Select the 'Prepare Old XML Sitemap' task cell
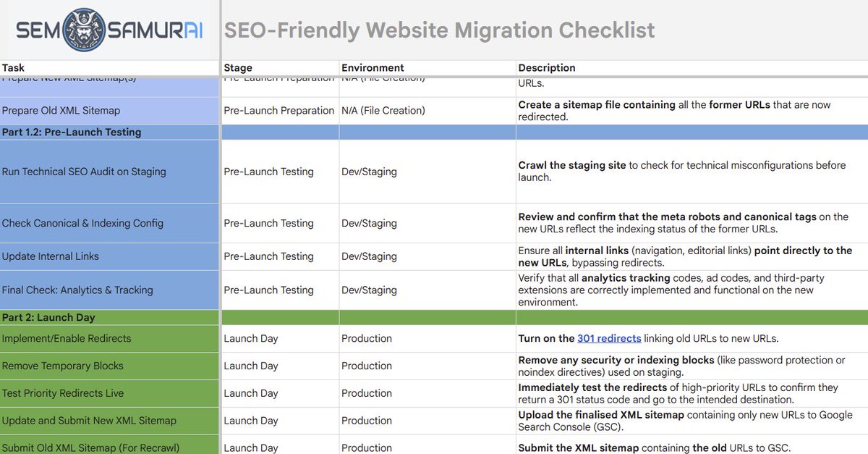Image resolution: width=868 pixels, height=454 pixels. tap(110, 111)
